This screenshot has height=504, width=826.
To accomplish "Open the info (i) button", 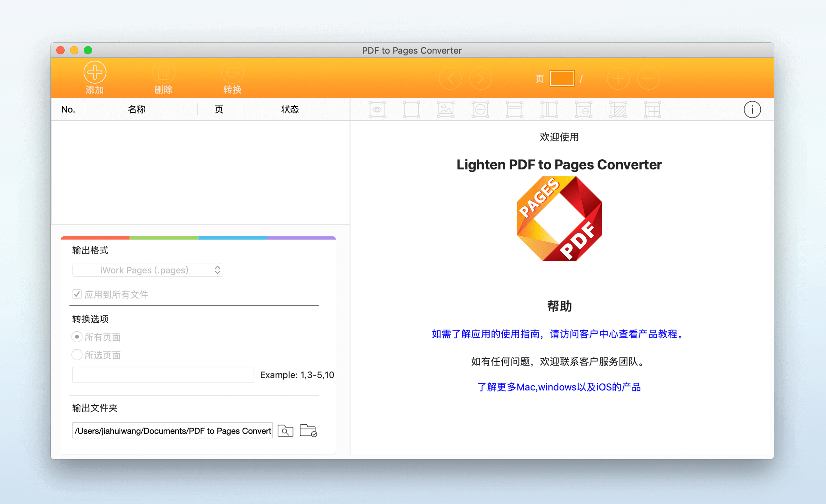I will coord(752,110).
